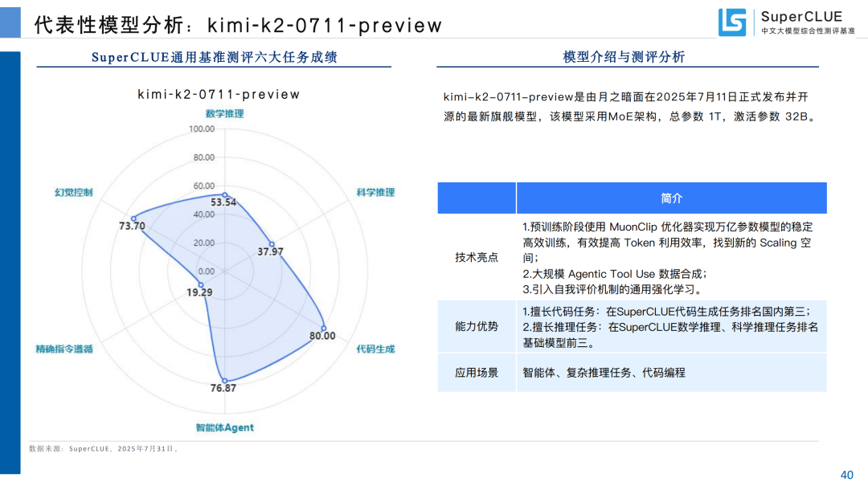Click the 技术亮点 row label
Image resolution: width=868 pixels, height=486 pixels.
point(477,257)
